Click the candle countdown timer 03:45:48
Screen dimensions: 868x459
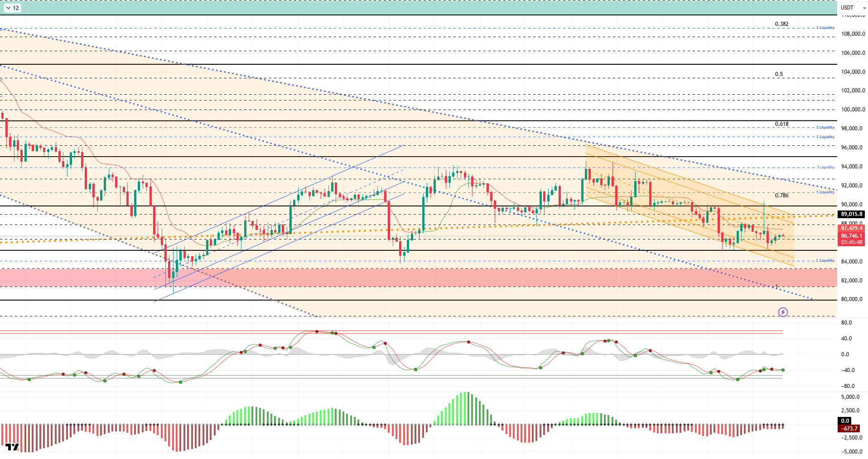click(x=851, y=242)
